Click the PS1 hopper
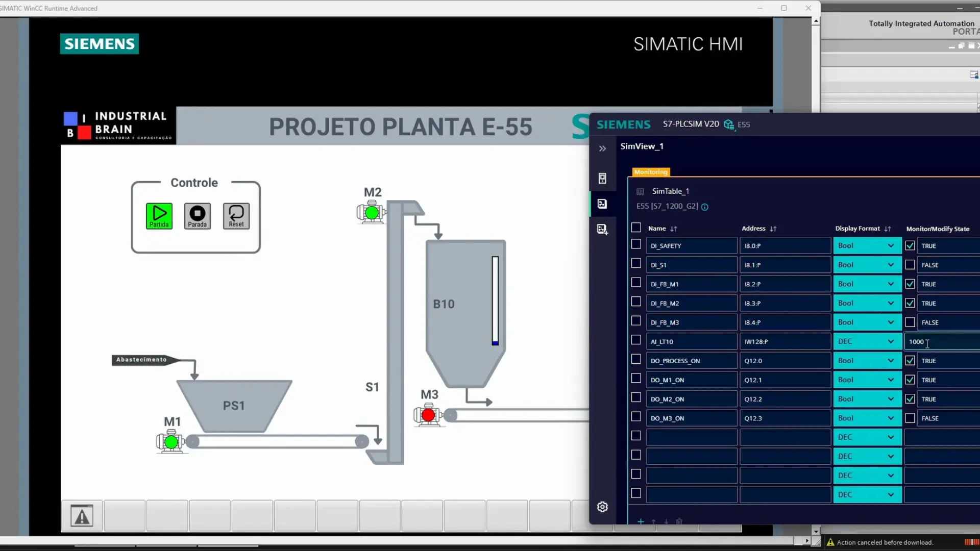The height and width of the screenshot is (551, 980). coord(234,406)
